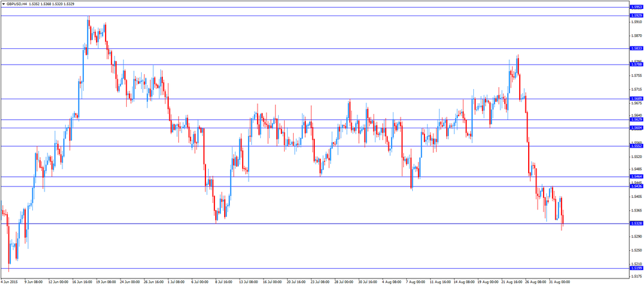Click the 1.5290 price scale value

click(x=636, y=237)
